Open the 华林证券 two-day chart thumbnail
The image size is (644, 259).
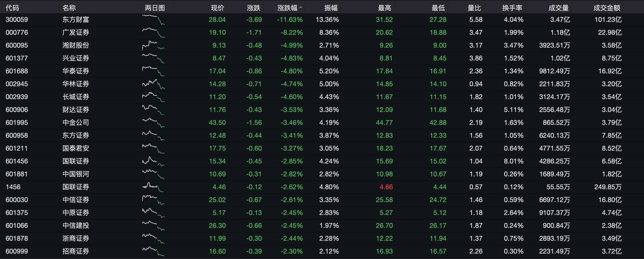coord(153,84)
